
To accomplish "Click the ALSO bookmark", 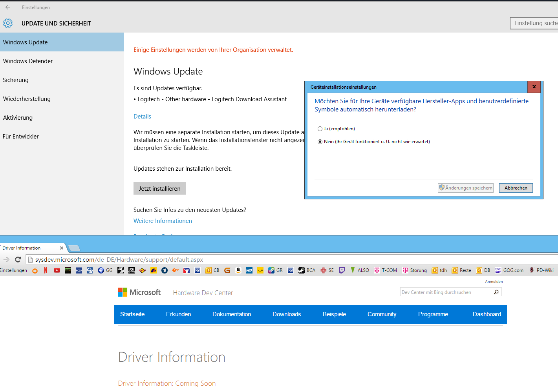I will point(360,270).
